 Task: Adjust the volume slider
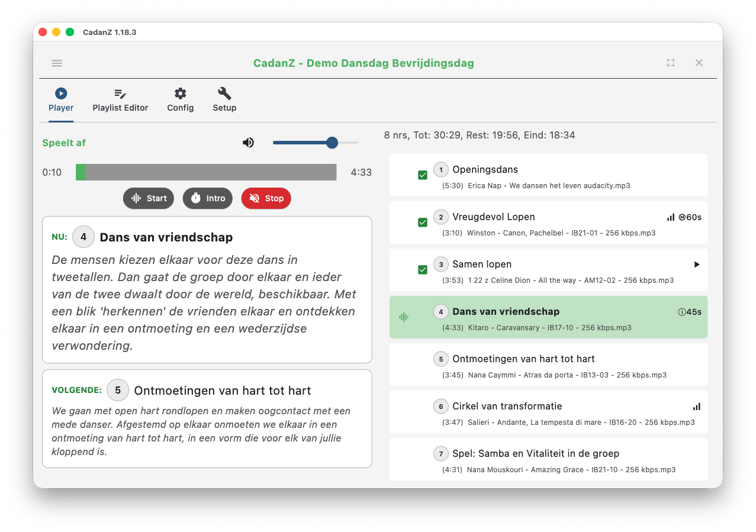pos(332,142)
